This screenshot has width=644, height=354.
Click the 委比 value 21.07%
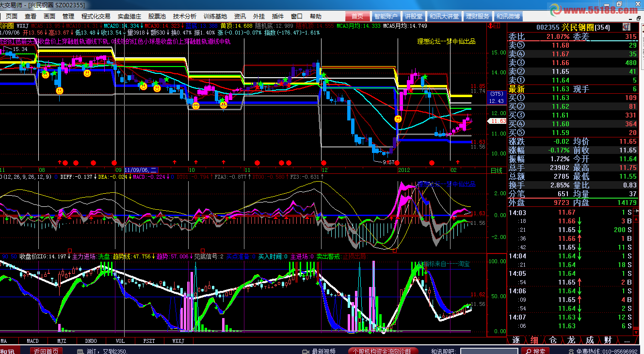point(558,36)
